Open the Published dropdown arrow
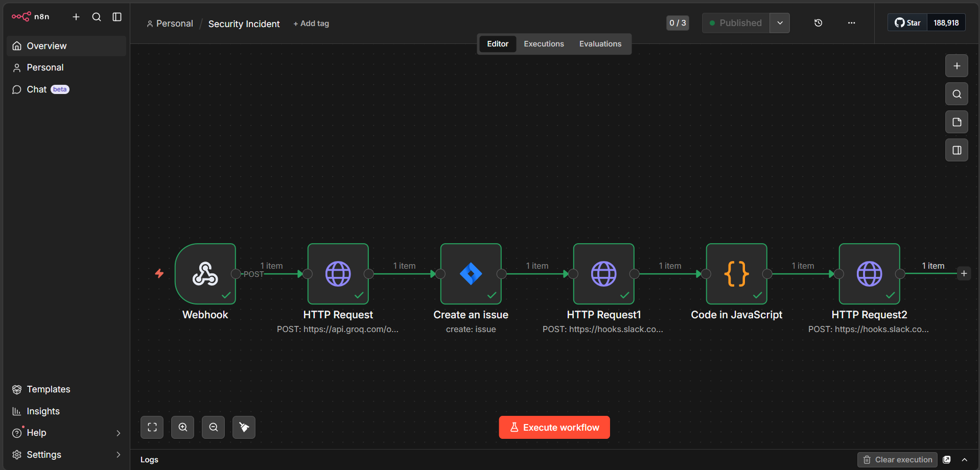Screen dimensions: 980x470 click(x=780, y=23)
